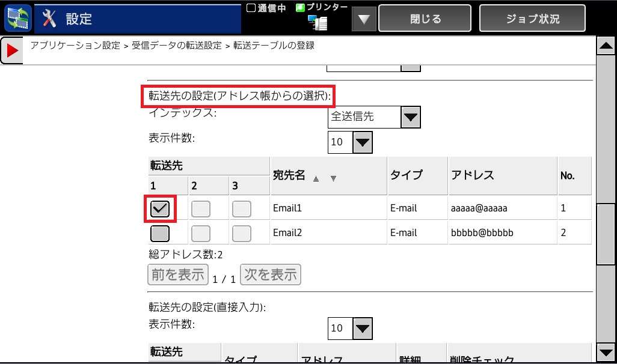The height and width of the screenshot is (364, 617).
Task: Check forwarding destination 2 for Email1
Action: [201, 208]
